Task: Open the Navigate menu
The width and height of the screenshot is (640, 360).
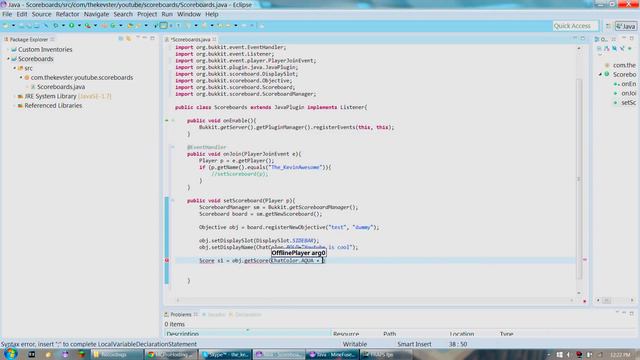Action: 96,14
